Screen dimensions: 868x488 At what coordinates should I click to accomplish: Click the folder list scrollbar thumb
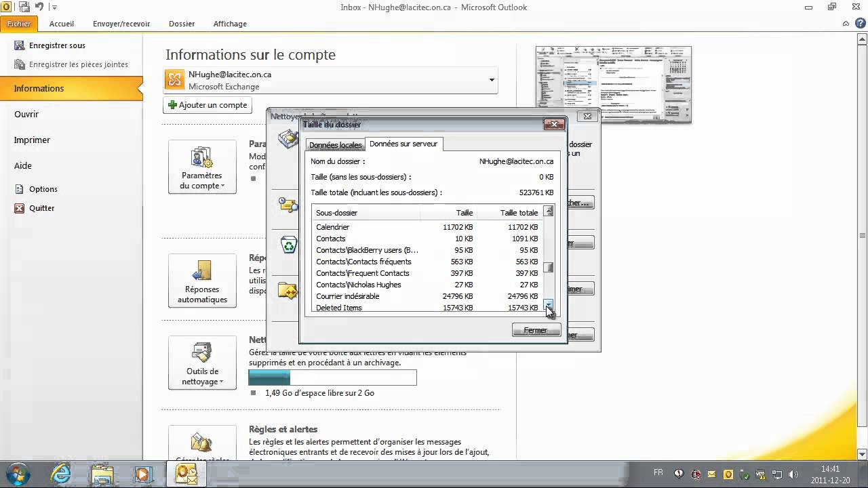549,266
